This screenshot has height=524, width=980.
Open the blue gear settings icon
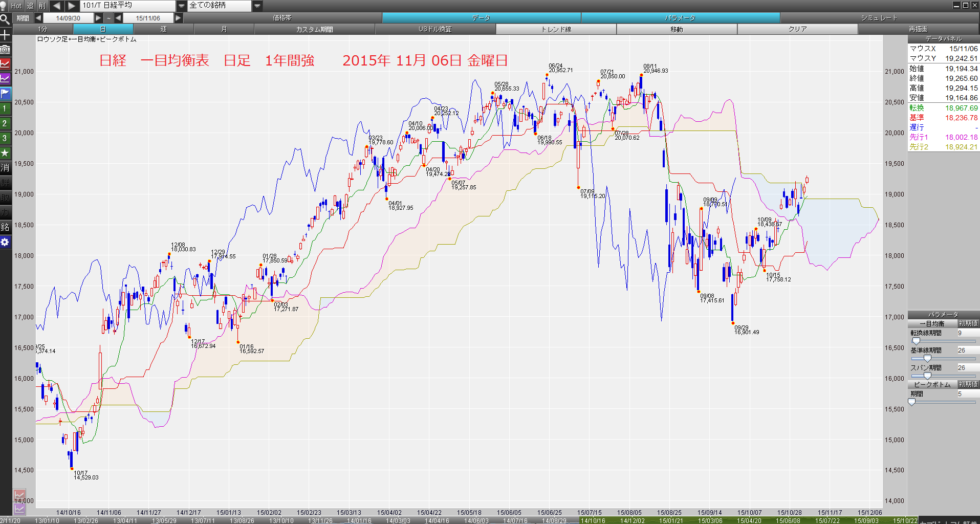[5, 242]
